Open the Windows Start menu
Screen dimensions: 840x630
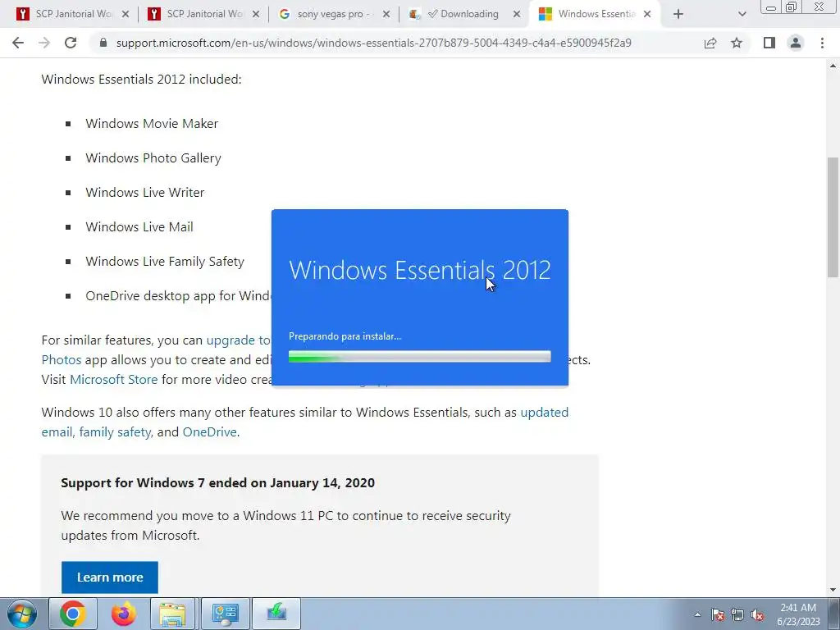pyautogui.click(x=21, y=614)
